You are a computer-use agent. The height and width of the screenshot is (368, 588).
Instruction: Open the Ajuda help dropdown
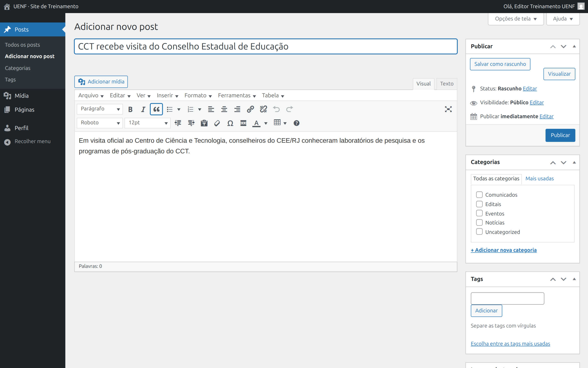[x=563, y=19]
